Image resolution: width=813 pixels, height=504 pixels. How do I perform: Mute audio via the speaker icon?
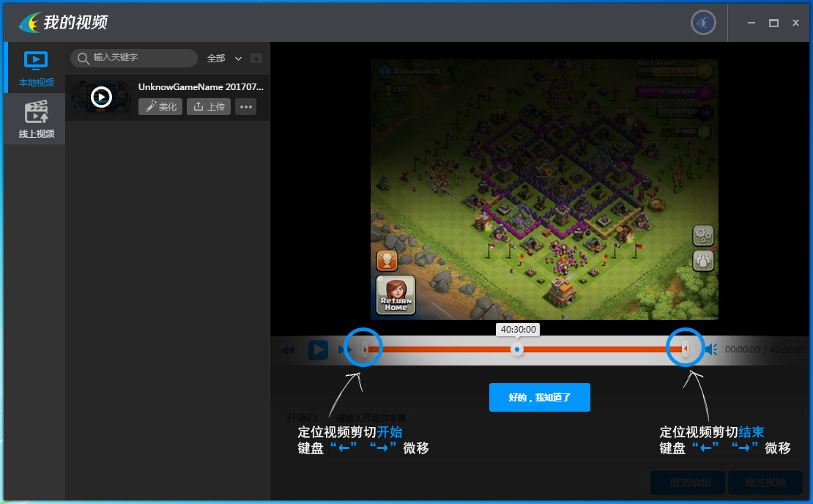click(710, 349)
